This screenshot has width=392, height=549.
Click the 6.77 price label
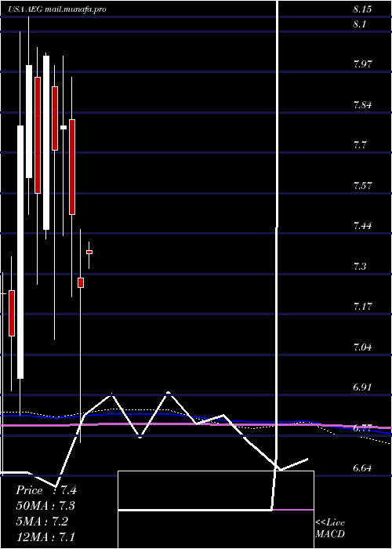[362, 428]
